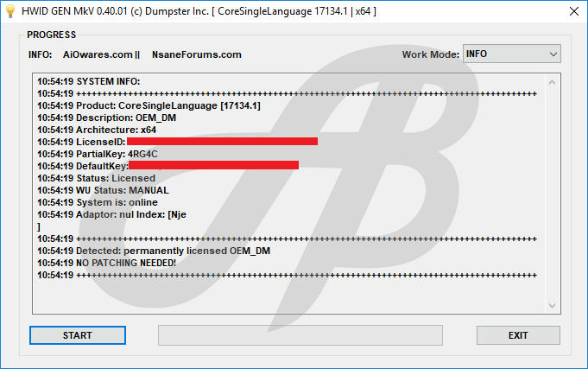588x369 pixels.
Task: Click the Description OEM_DM log line
Action: (106, 118)
